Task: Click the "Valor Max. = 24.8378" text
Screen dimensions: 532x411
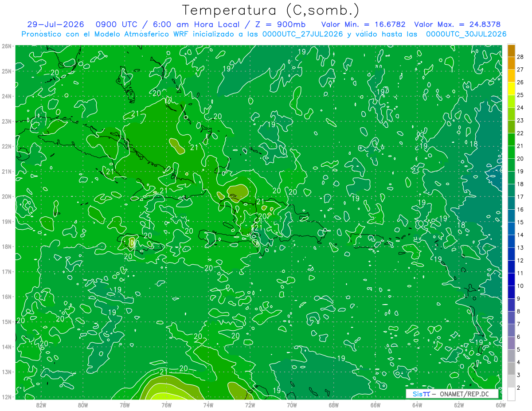Action: tap(457, 24)
